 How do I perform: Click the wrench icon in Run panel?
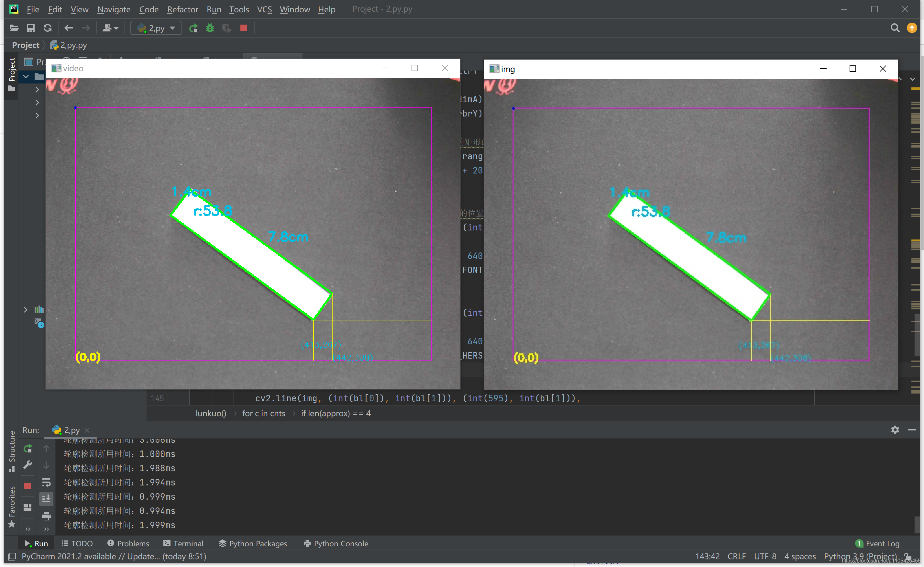tap(28, 465)
